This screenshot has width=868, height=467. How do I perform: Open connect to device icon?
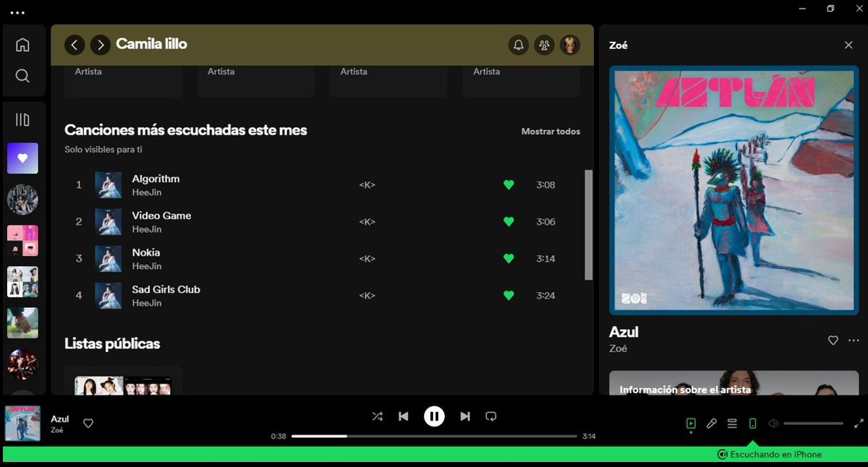pos(752,424)
